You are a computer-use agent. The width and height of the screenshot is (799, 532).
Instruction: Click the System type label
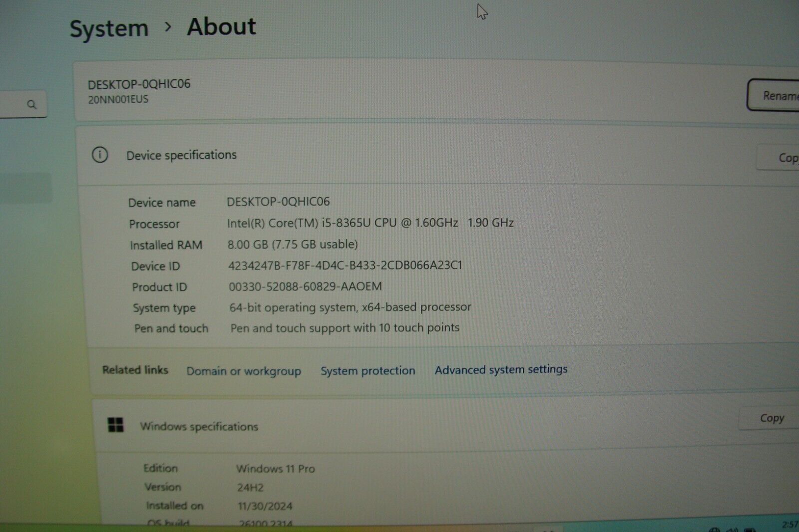coord(164,308)
